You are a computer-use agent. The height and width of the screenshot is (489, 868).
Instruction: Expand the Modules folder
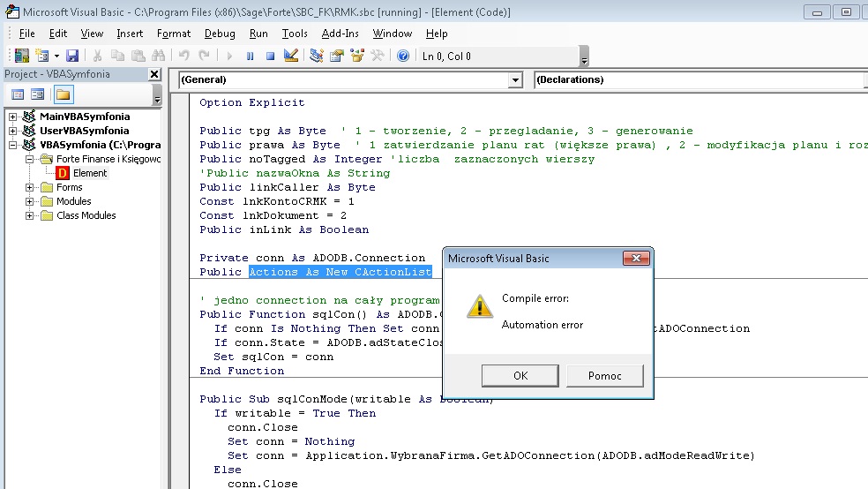point(29,201)
